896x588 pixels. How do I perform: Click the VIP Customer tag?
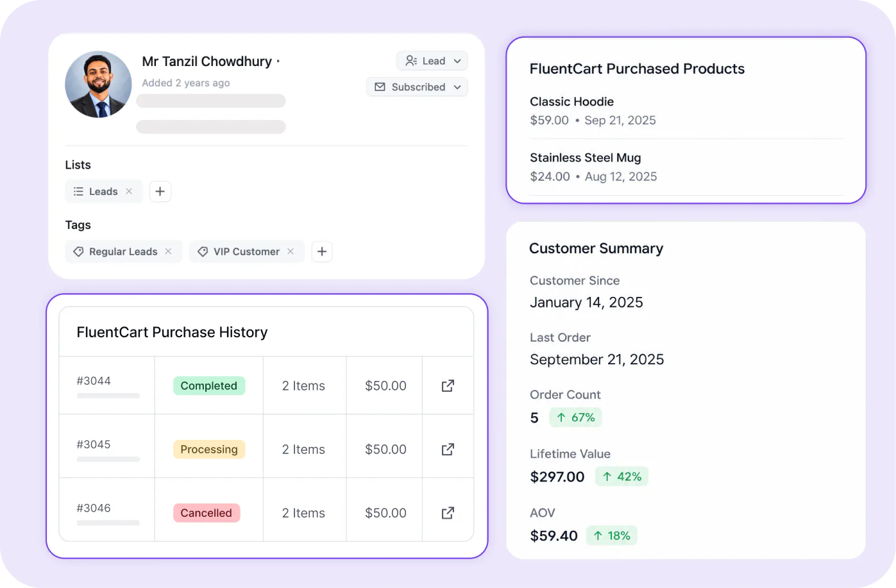pos(246,251)
